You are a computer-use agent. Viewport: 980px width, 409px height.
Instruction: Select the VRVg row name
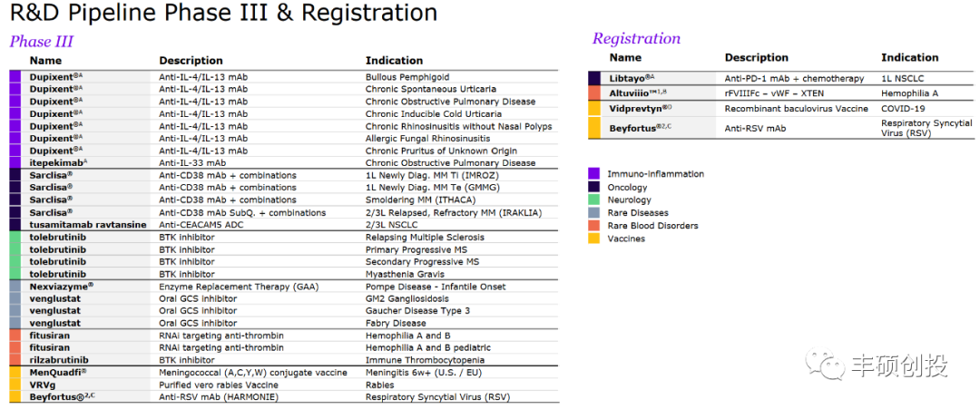point(44,385)
